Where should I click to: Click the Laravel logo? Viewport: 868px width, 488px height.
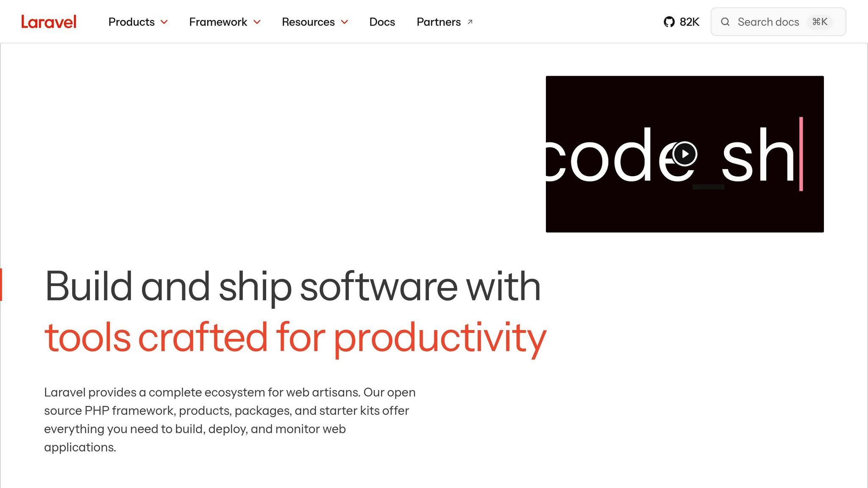[49, 22]
